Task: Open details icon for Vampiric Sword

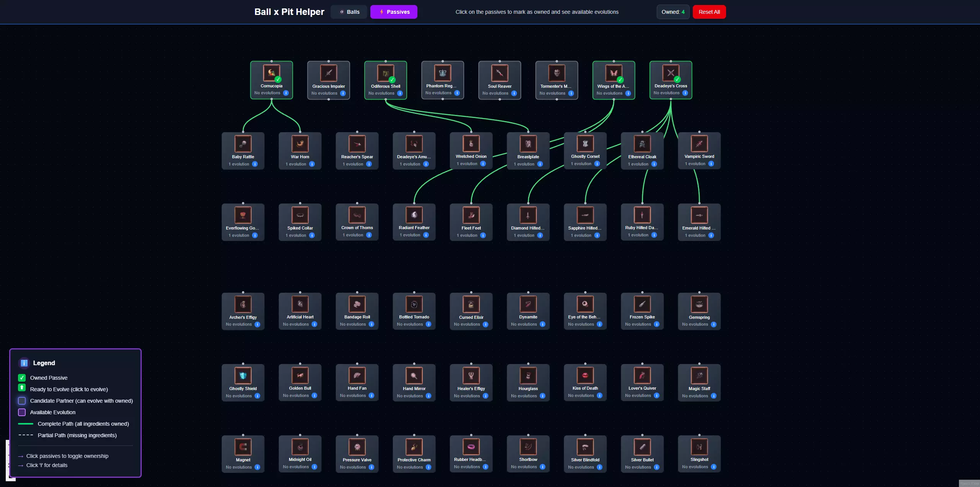Action: 711,164
